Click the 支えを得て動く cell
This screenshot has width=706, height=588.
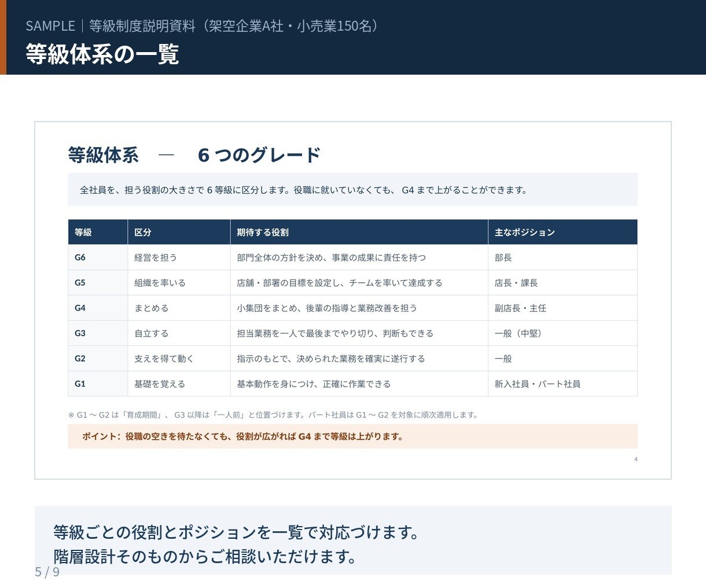[179, 358]
